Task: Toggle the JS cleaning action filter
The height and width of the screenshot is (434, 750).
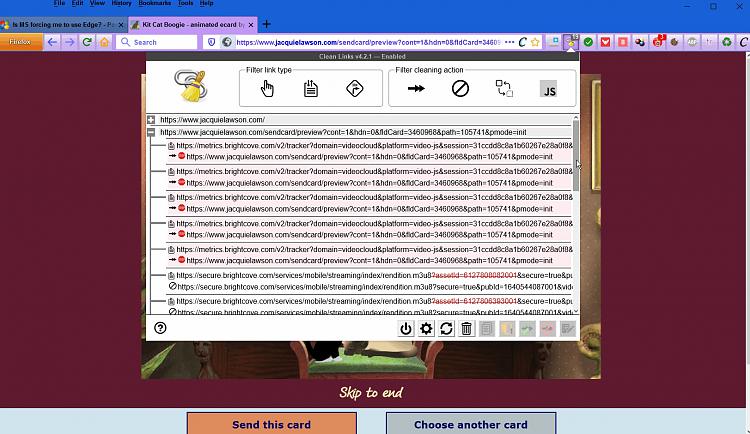Action: (549, 89)
